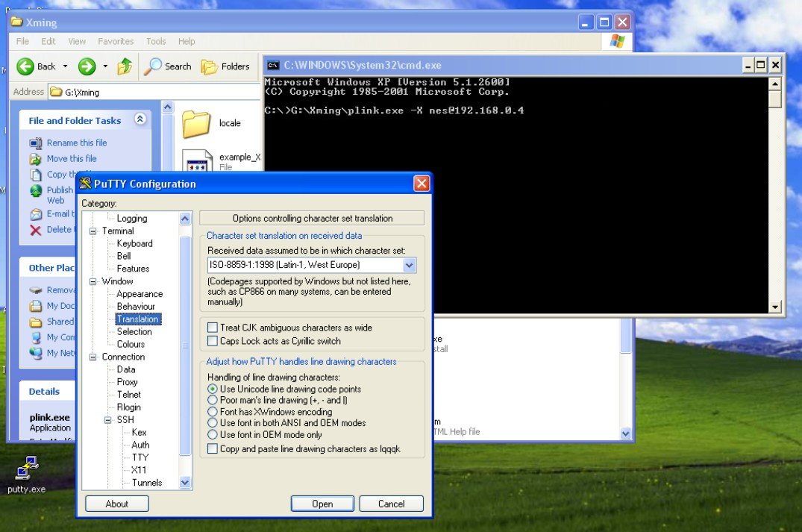This screenshot has width=802, height=532.
Task: Click the Xming folder title bar icon
Action: (x=17, y=22)
